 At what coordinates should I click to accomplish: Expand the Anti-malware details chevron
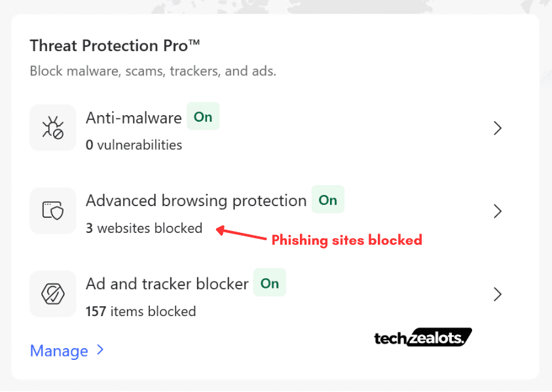pos(497,128)
